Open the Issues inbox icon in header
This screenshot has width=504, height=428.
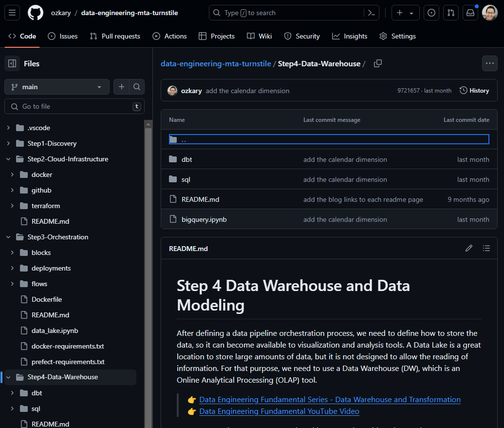coord(431,13)
